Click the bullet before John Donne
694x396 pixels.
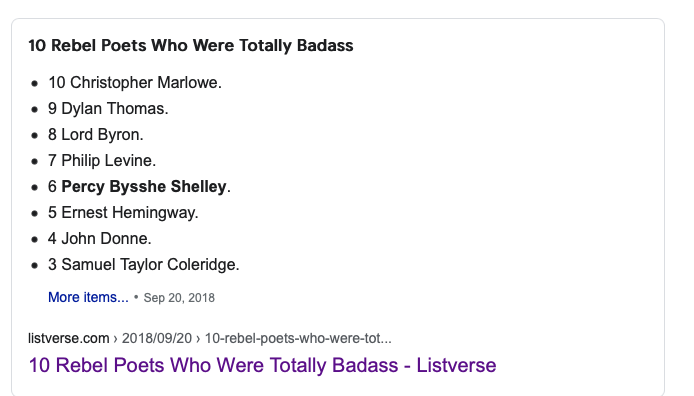pos(35,239)
